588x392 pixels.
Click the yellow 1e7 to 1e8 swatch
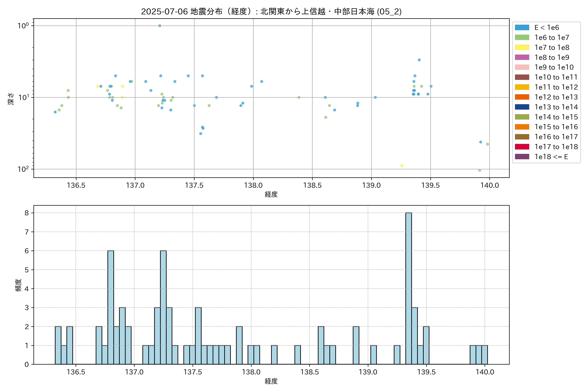(522, 47)
